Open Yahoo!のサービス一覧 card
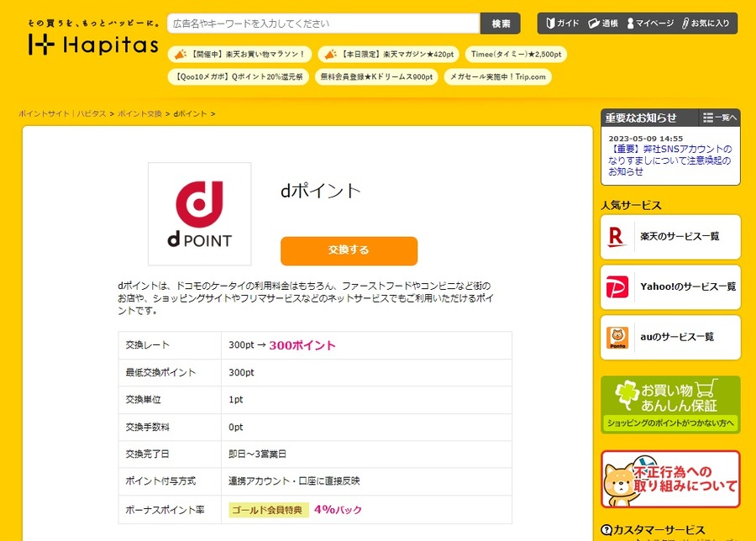The image size is (756, 541). point(670,287)
